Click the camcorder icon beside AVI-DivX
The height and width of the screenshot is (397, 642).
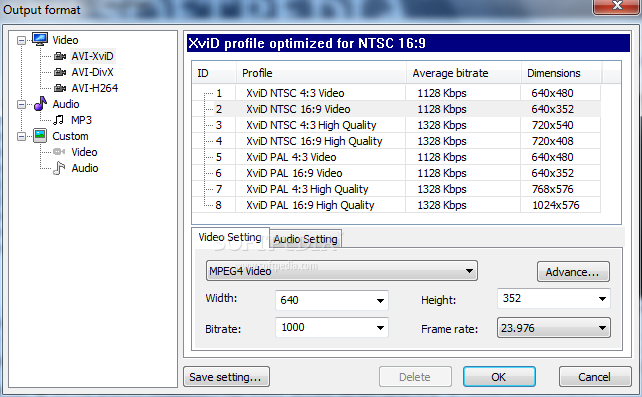pos(60,72)
